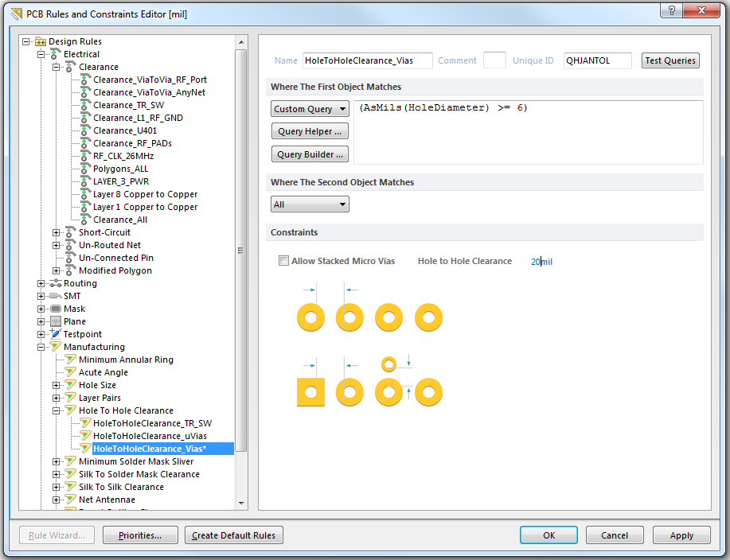Open the second object matches All dropdown
The image size is (730, 560).
pyautogui.click(x=309, y=204)
